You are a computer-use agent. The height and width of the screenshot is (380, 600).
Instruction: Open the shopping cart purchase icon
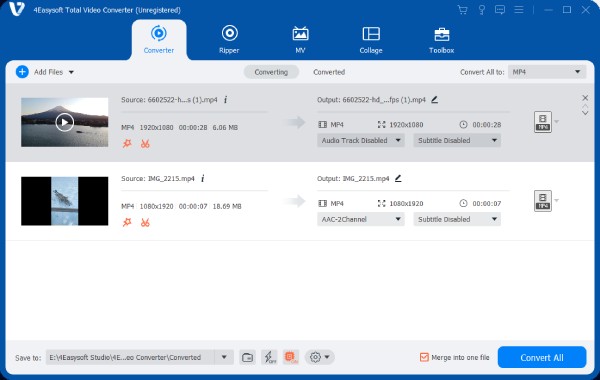click(x=463, y=10)
